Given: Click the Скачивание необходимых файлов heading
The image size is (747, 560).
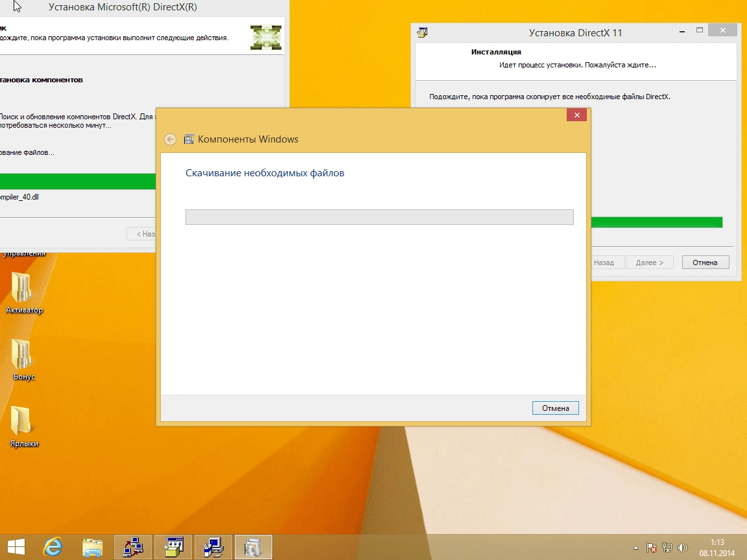Looking at the screenshot, I should pos(265,173).
